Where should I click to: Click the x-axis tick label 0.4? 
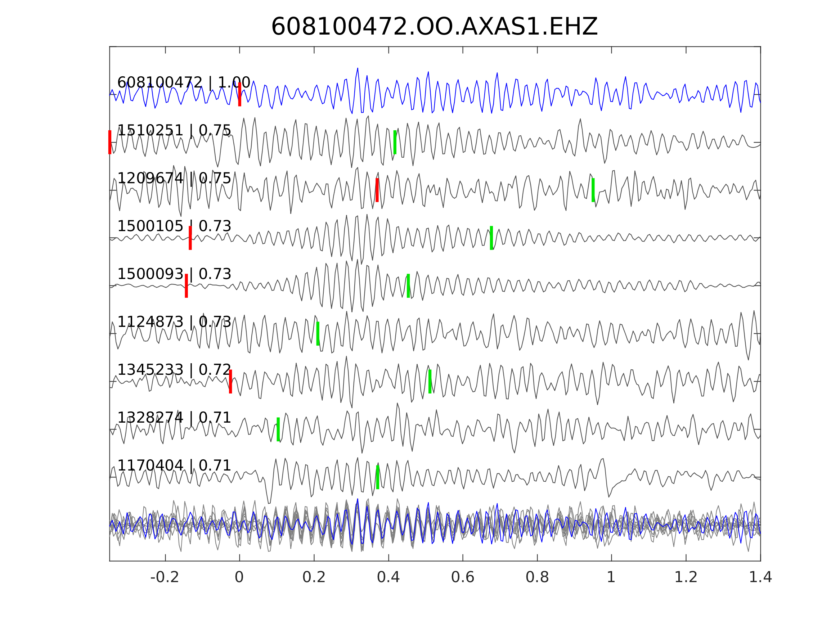388,577
